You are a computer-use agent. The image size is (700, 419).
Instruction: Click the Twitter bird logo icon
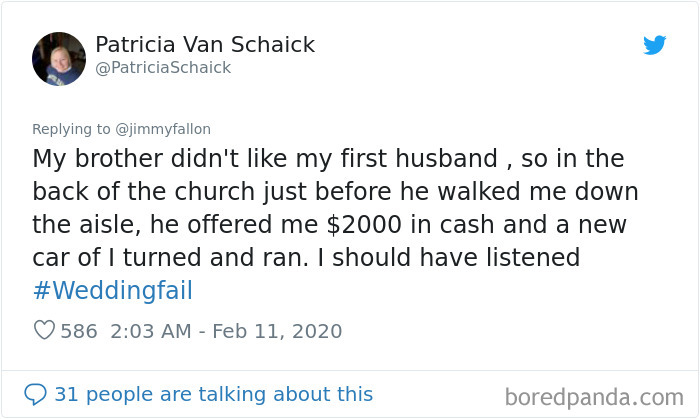pyautogui.click(x=654, y=45)
